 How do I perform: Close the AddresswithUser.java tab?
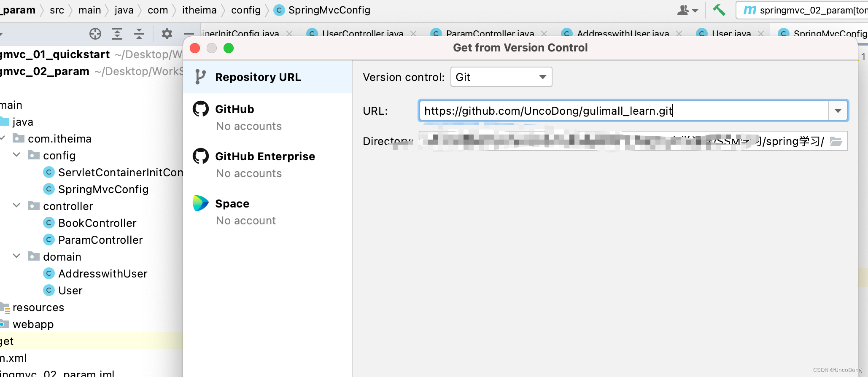tap(679, 34)
